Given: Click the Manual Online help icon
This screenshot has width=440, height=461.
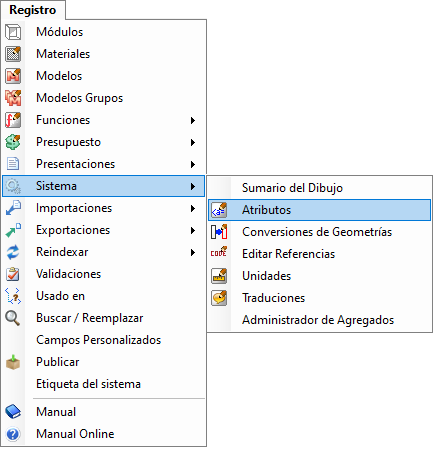Looking at the screenshot, I should pos(13,434).
